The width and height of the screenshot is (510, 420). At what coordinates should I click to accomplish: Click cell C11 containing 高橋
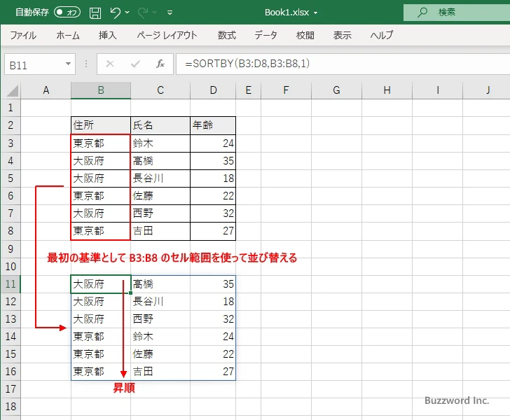pyautogui.click(x=160, y=284)
